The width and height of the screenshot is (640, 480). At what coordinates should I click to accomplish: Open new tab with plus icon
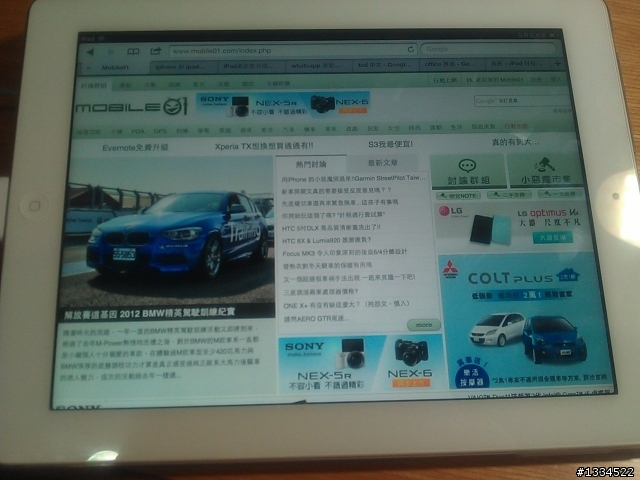click(557, 63)
